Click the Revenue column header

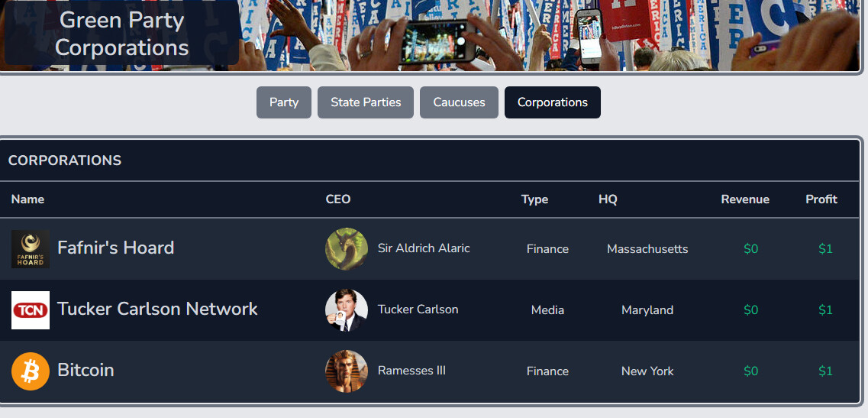coord(745,199)
